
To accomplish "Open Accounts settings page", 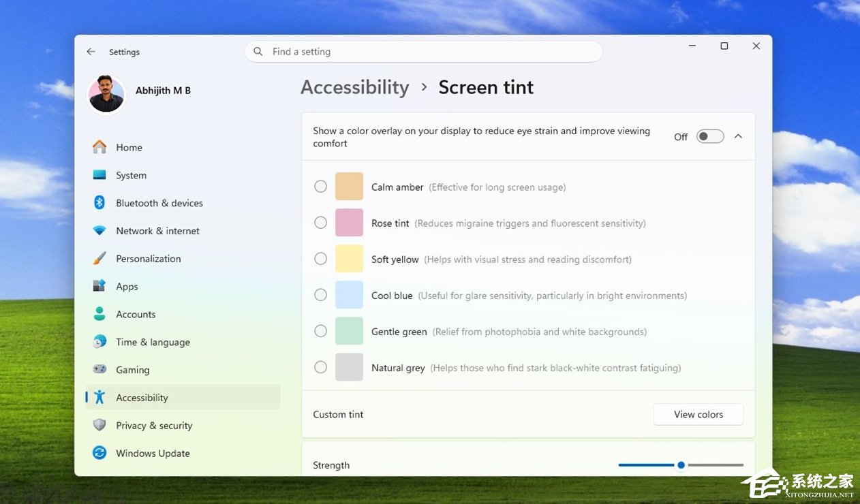I will coord(183,314).
